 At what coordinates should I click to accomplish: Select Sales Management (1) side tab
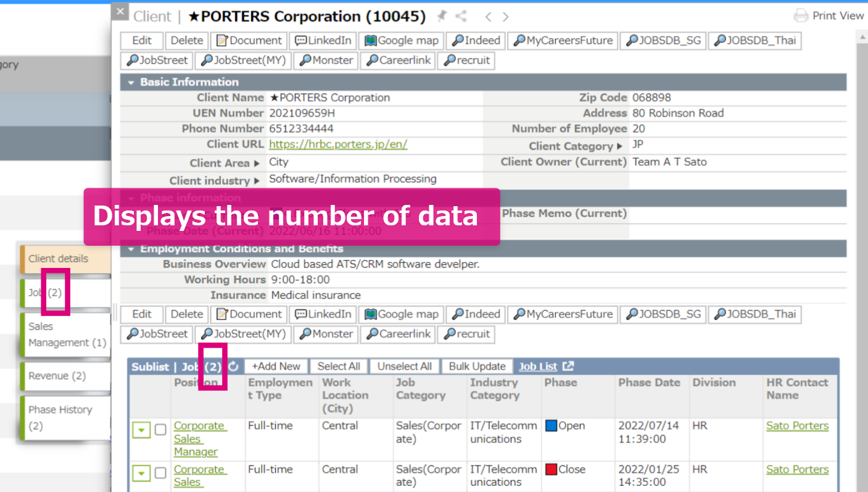click(65, 335)
